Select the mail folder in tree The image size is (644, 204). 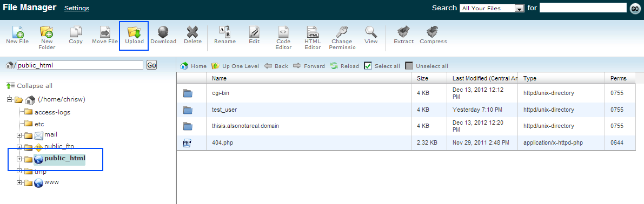point(51,135)
